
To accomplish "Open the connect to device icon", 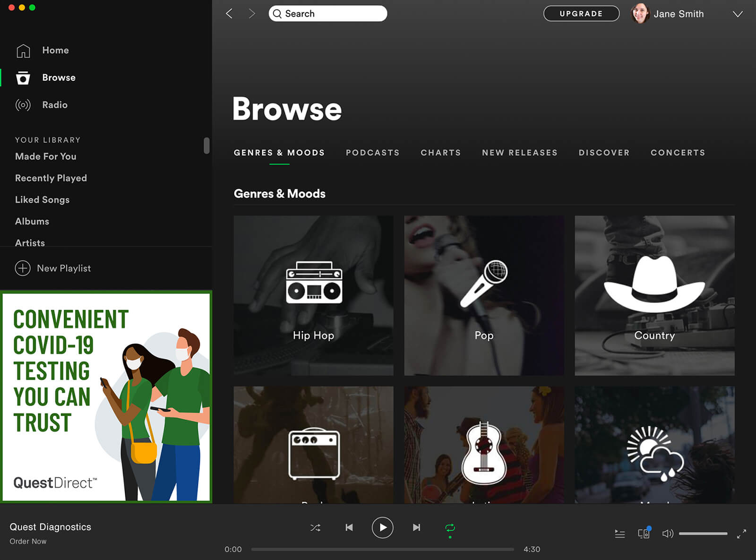I will [644, 534].
